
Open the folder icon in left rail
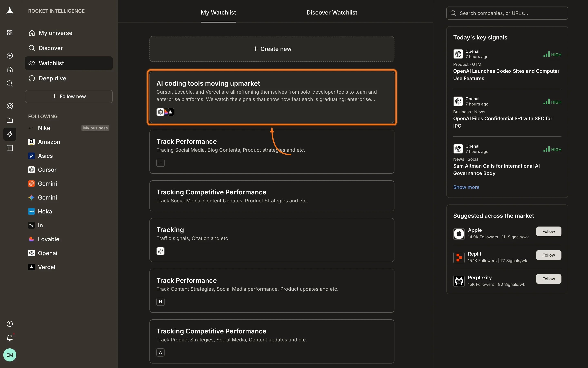tap(10, 120)
